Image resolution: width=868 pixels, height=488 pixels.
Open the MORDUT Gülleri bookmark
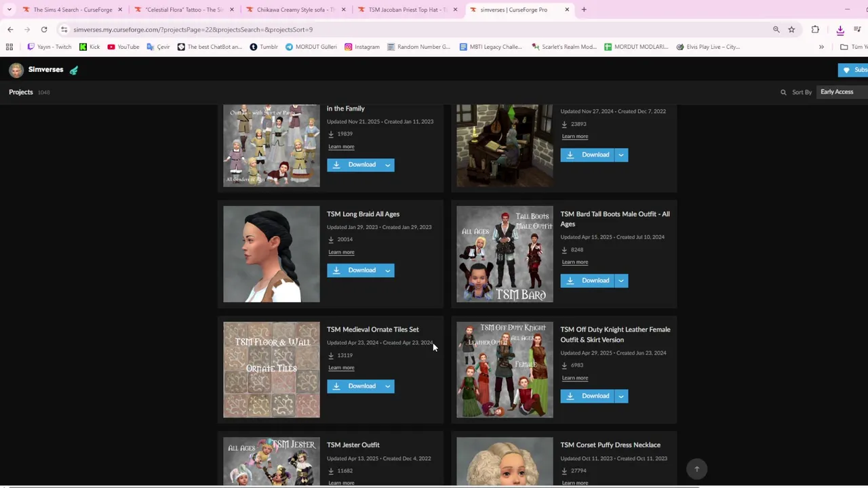click(311, 47)
